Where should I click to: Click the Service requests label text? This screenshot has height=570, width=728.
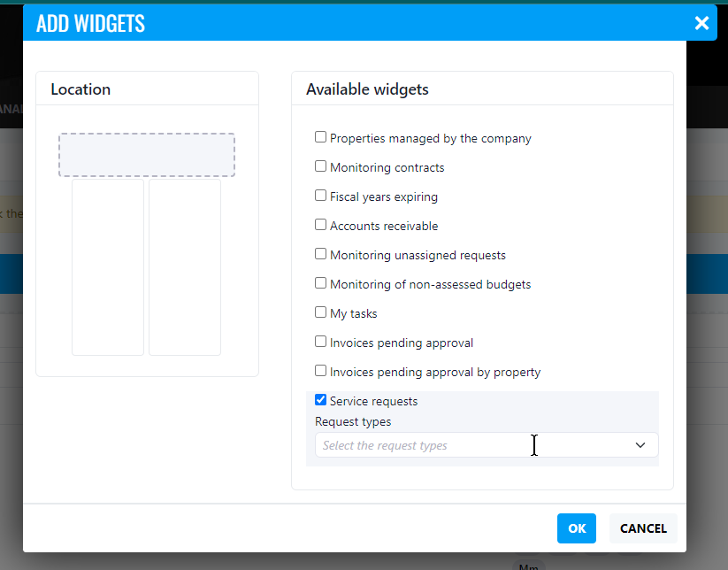[374, 401]
